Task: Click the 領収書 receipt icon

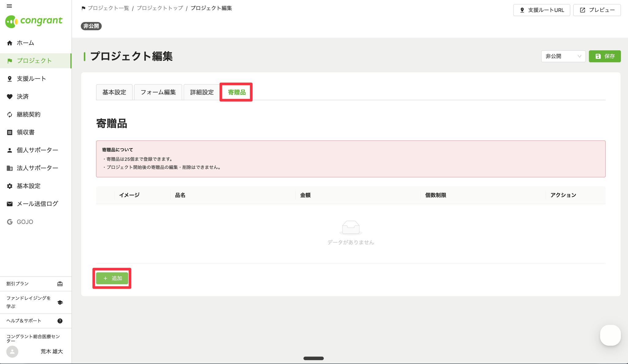Action: point(10,132)
